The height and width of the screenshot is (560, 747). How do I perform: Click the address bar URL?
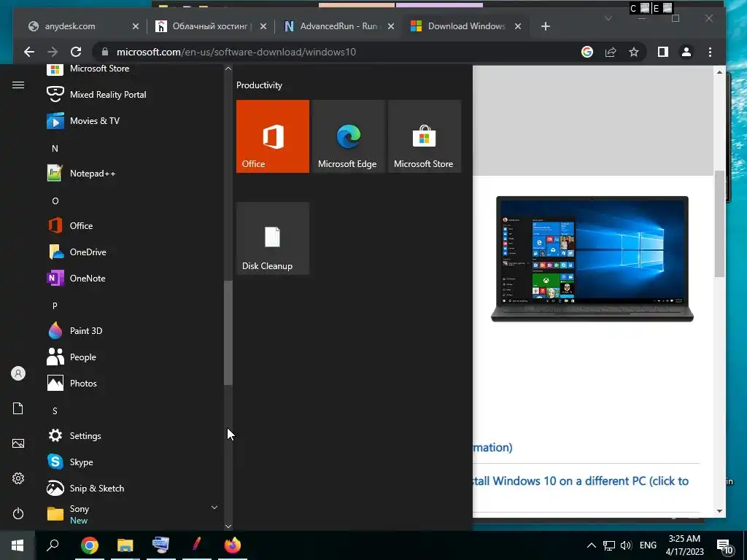click(x=236, y=52)
